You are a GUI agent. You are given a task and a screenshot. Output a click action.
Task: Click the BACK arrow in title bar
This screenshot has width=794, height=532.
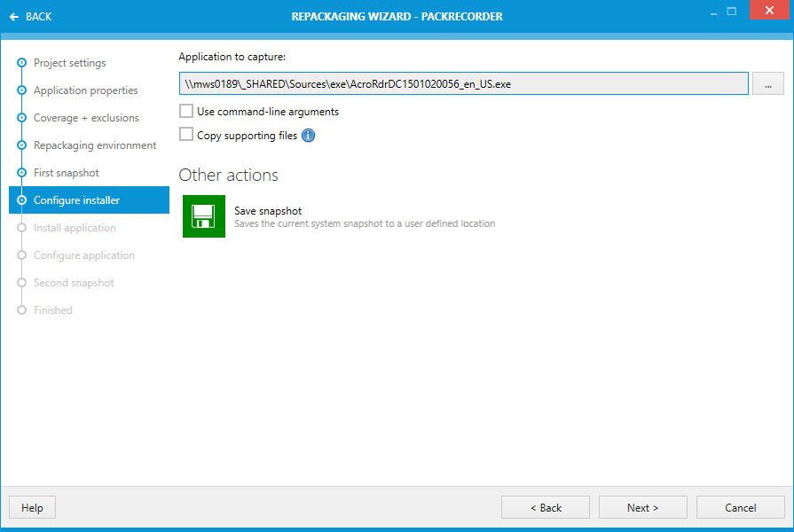[x=30, y=16]
